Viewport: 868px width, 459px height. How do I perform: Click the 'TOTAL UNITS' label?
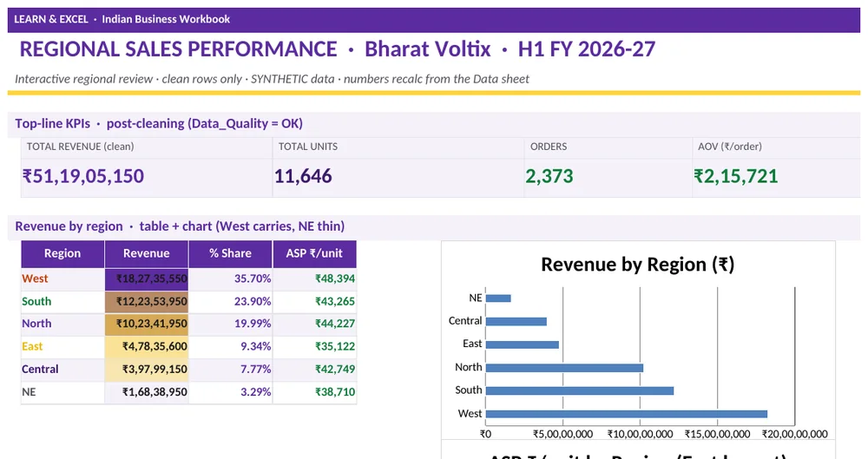click(x=308, y=147)
